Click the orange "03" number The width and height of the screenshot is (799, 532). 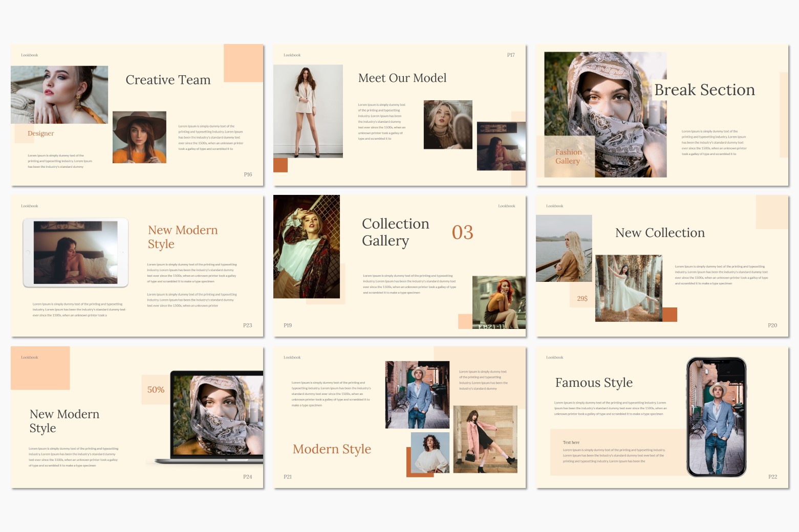point(462,233)
